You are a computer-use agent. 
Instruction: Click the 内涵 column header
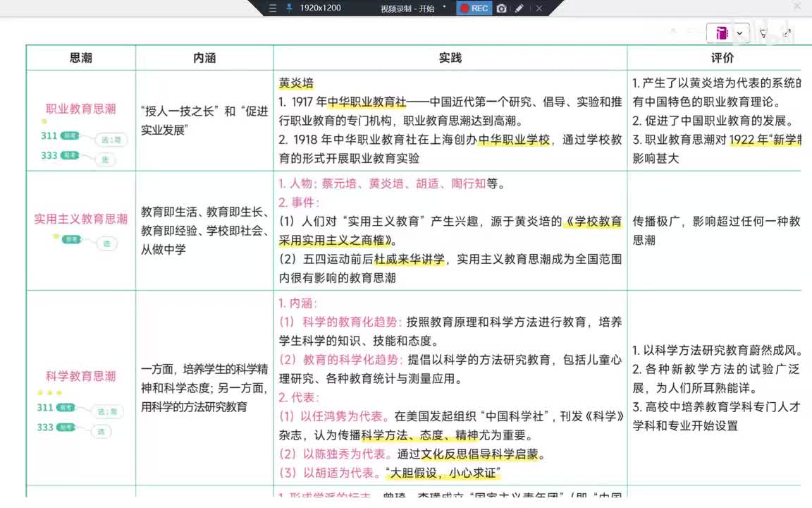(204, 58)
